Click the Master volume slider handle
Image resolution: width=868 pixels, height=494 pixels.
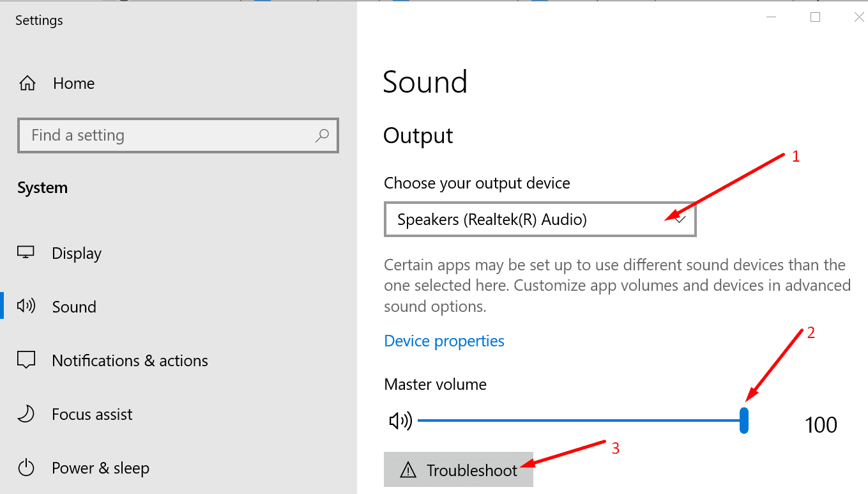pyautogui.click(x=744, y=421)
